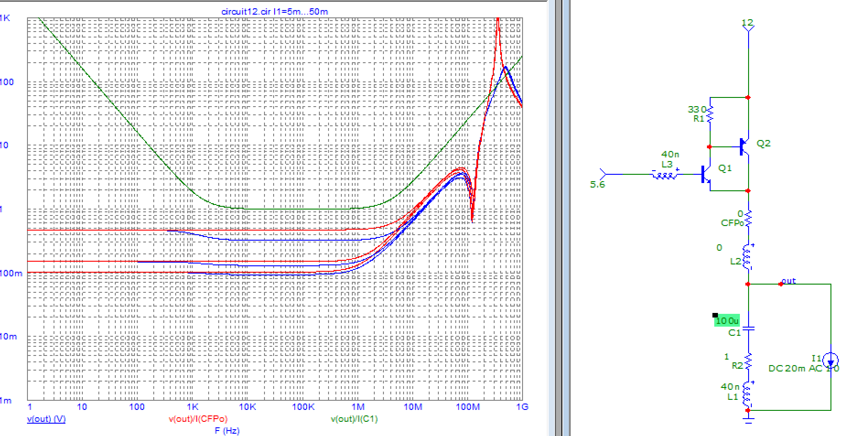Click the v(out) (V) axis label
This screenshot has width=868, height=436.
[46, 419]
